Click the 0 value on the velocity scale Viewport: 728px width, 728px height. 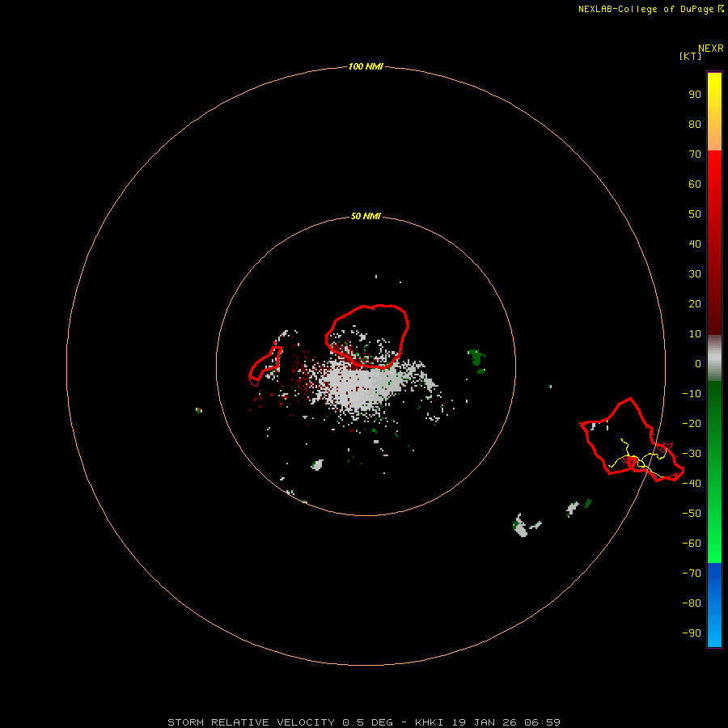[x=698, y=363]
